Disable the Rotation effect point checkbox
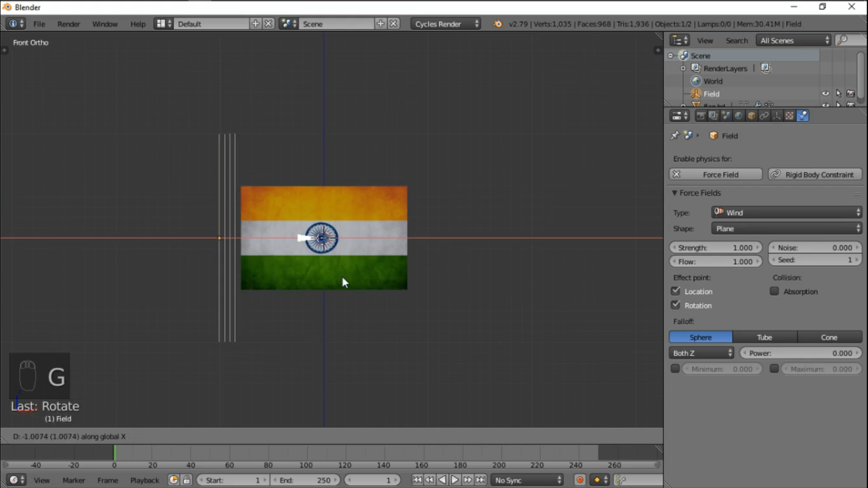 pyautogui.click(x=675, y=305)
